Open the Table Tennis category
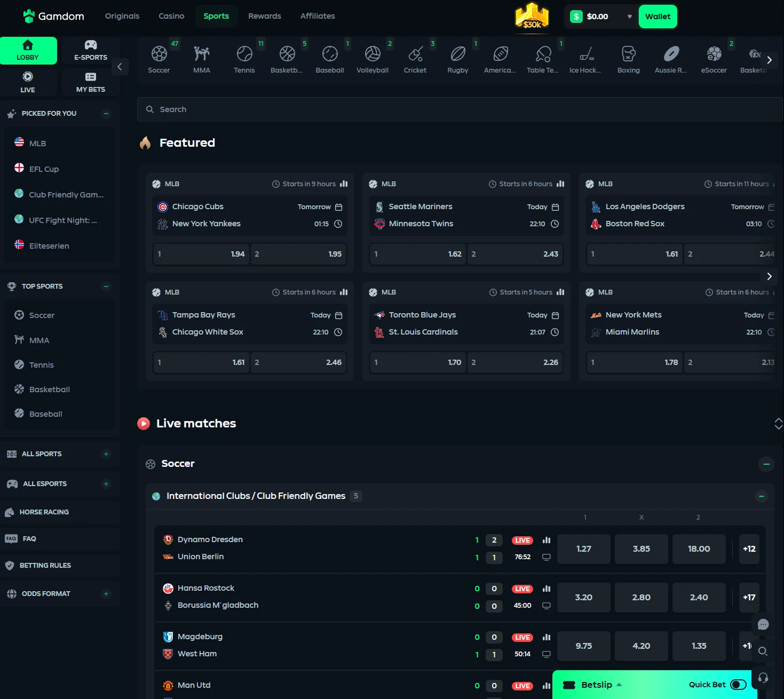Viewport: 784px width, 699px height. (x=543, y=59)
